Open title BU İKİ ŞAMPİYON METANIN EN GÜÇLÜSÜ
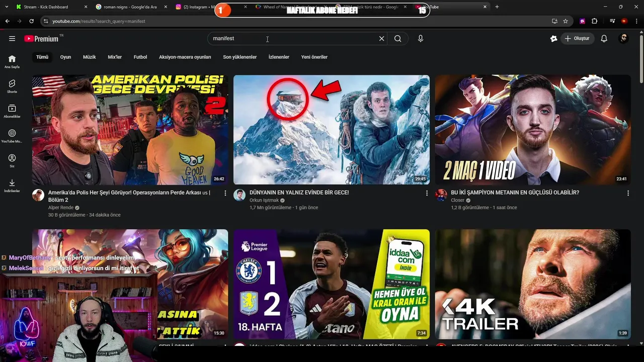The height and width of the screenshot is (362, 644). tap(515, 193)
